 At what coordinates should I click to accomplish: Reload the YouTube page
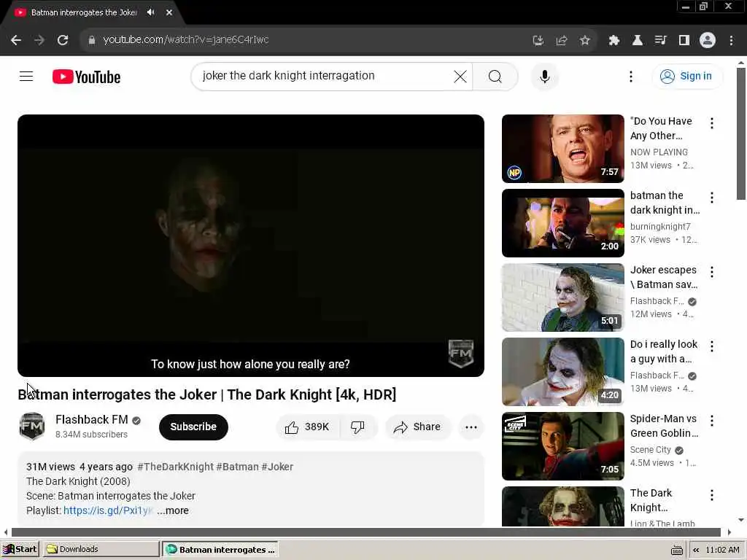coord(63,40)
